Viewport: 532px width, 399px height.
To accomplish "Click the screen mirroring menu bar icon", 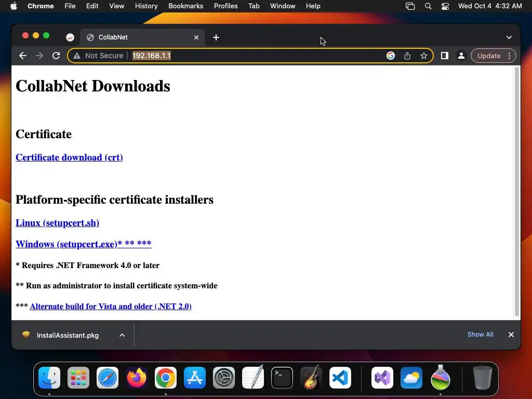I will pyautogui.click(x=410, y=6).
